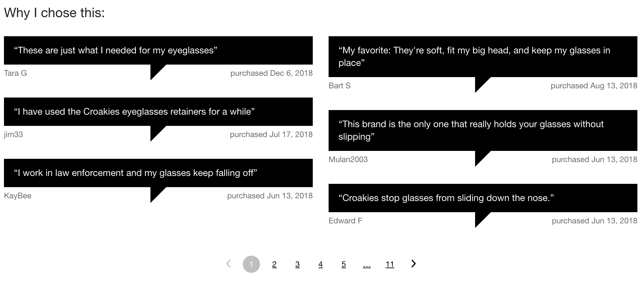Click the reviewer name Tara G
This screenshot has width=644, height=284.
click(15, 73)
